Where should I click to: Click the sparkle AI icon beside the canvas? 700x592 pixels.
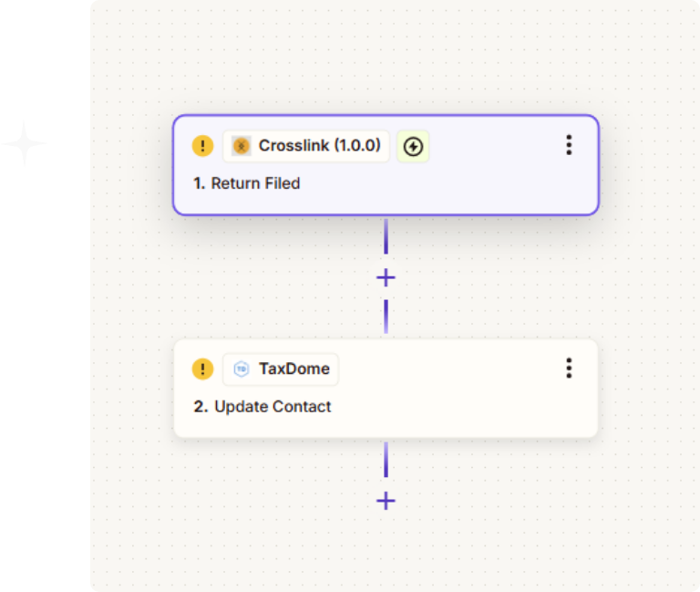(24, 143)
